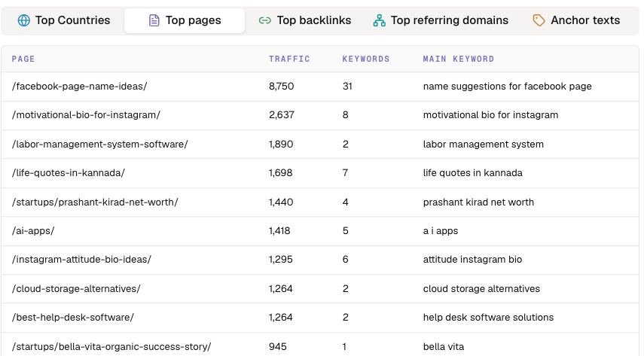Open the /facebook-page-name-ideas/ page link
644x356 pixels.
point(79,87)
